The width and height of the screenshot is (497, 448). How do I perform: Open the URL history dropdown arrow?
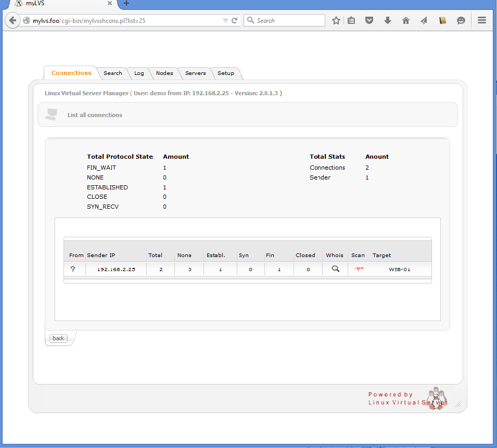click(x=225, y=21)
